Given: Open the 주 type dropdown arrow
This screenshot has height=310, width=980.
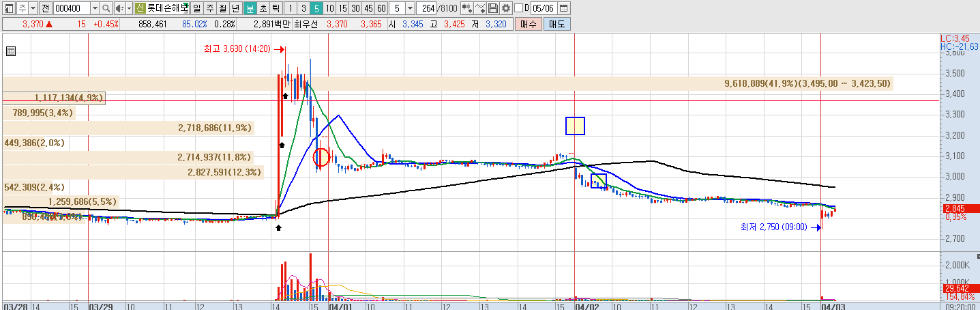Looking at the screenshot, I should click(33, 8).
